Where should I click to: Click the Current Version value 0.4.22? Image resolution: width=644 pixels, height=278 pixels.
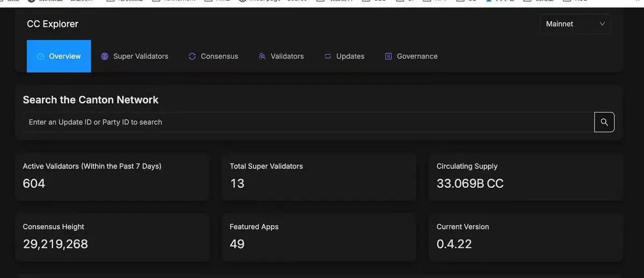pos(454,244)
